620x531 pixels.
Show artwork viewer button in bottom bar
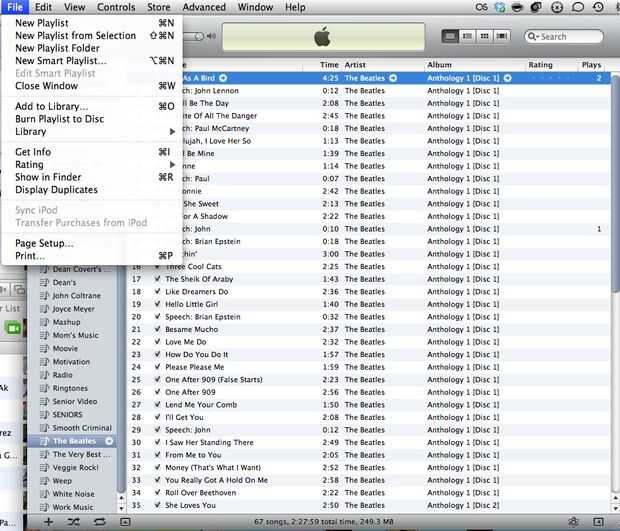click(125, 522)
